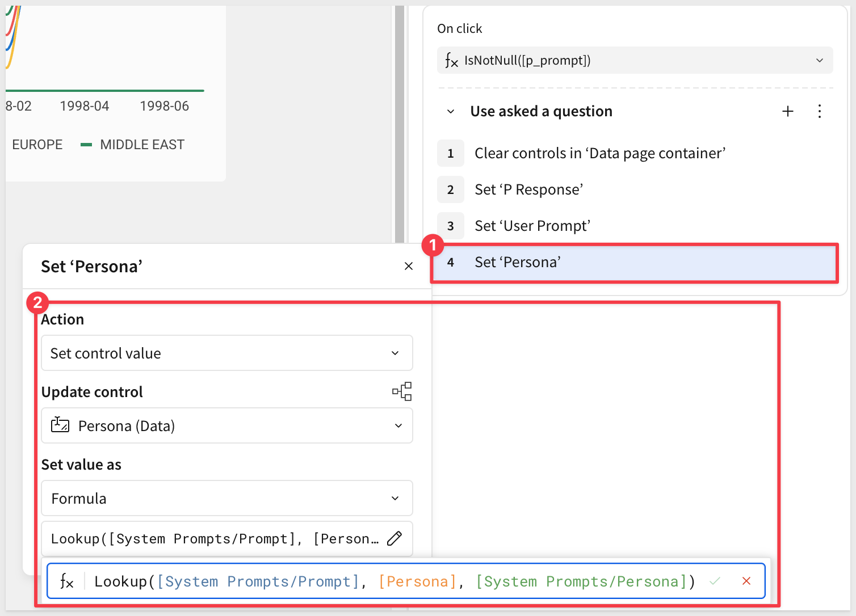Screen dimensions: 856x616
Task: Open the Set value as Formula dropdown
Action: point(226,498)
